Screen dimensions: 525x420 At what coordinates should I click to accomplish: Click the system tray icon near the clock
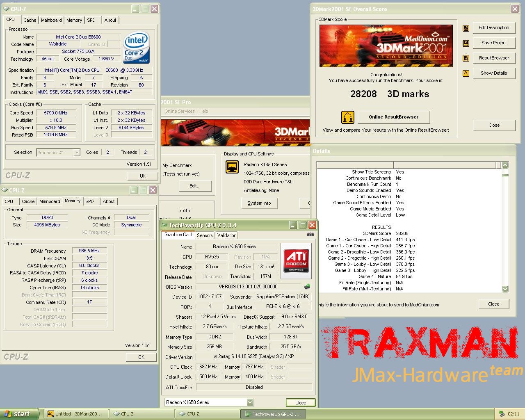tap(502, 414)
